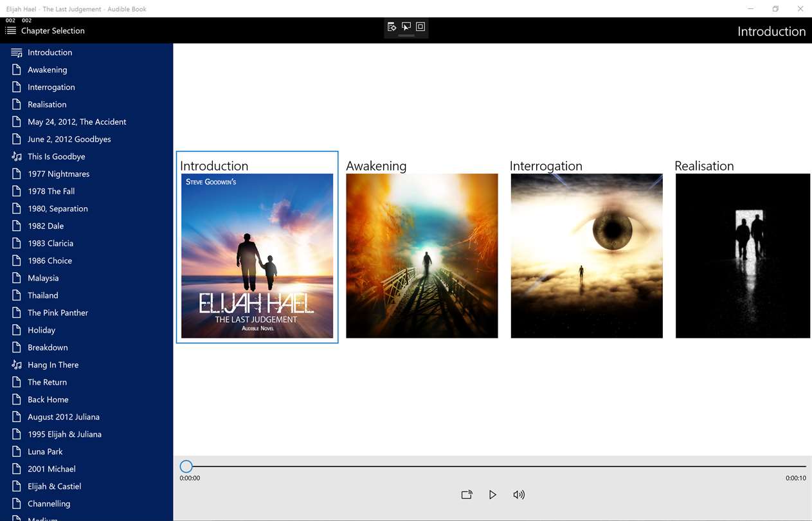Image resolution: width=812 pixels, height=521 pixels.
Task: Click the playback progress slider thumb
Action: coord(186,466)
